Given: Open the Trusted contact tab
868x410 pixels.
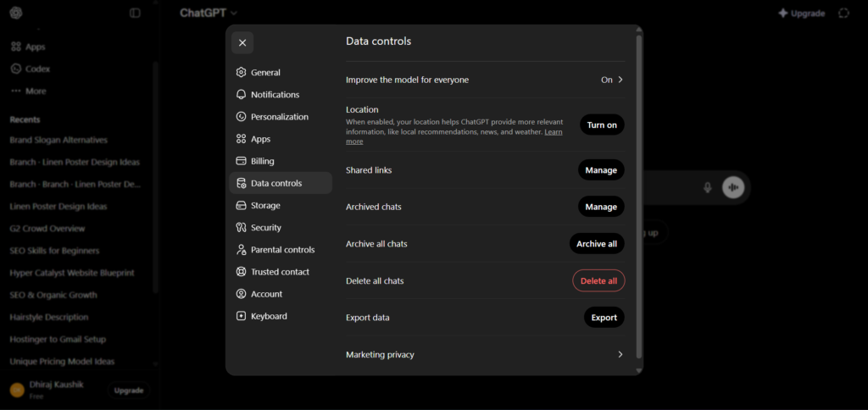Looking at the screenshot, I should [x=281, y=272].
